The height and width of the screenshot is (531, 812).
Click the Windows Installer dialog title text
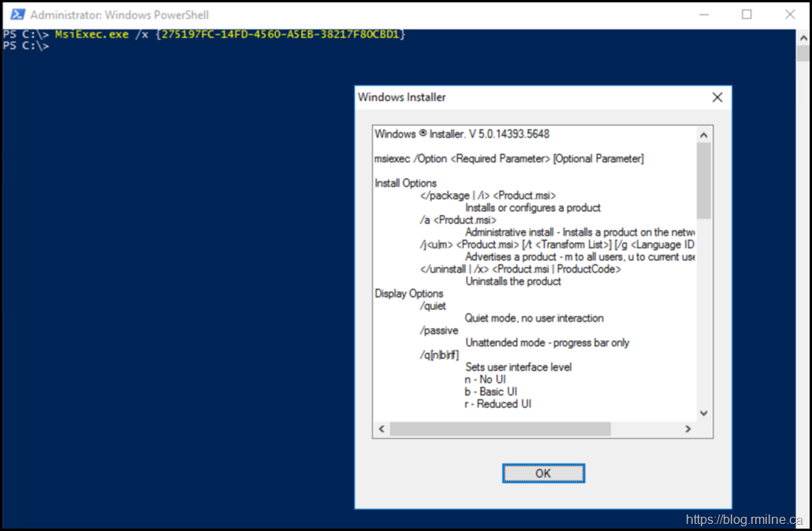(x=401, y=98)
